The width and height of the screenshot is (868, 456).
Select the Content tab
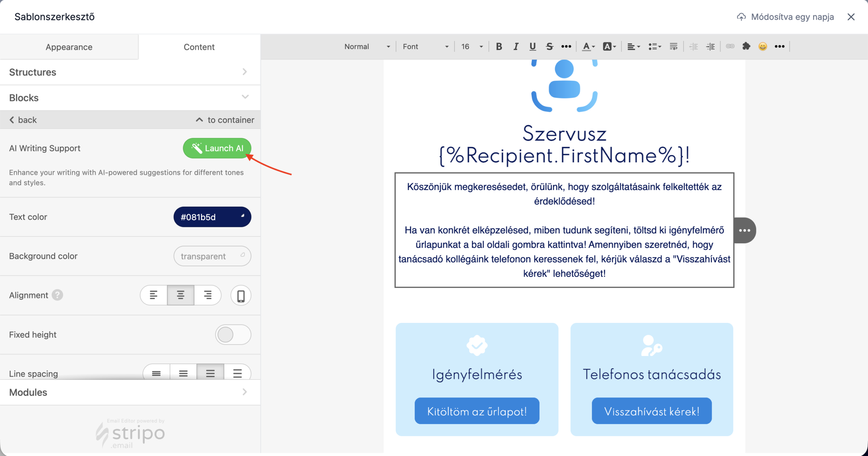coord(199,47)
